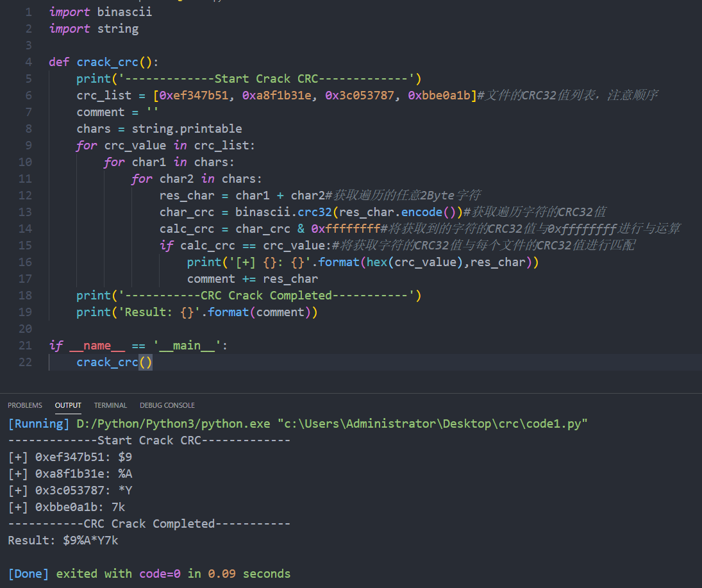Image resolution: width=702 pixels, height=588 pixels.
Task: Switch to the TERMINAL tab
Action: [x=110, y=405]
